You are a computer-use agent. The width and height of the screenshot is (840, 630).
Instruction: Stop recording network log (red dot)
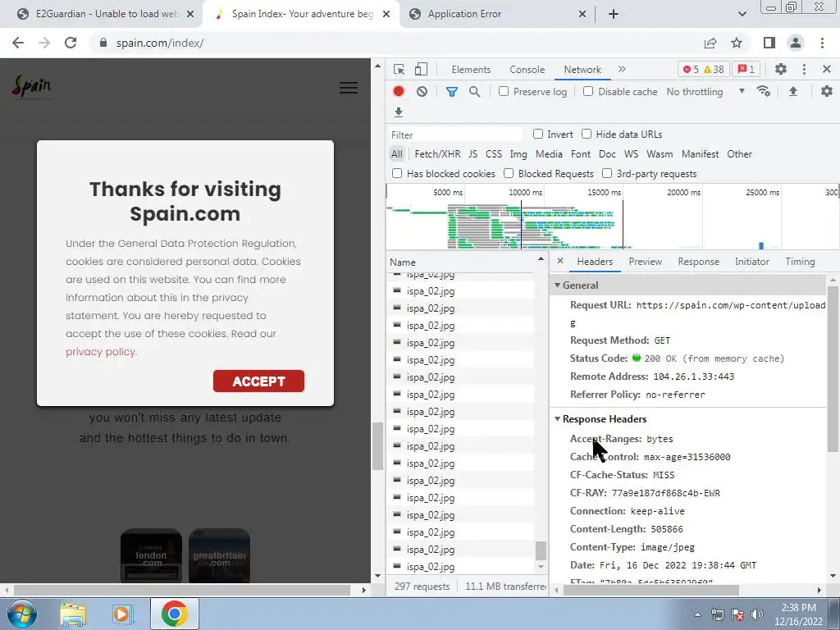398,92
